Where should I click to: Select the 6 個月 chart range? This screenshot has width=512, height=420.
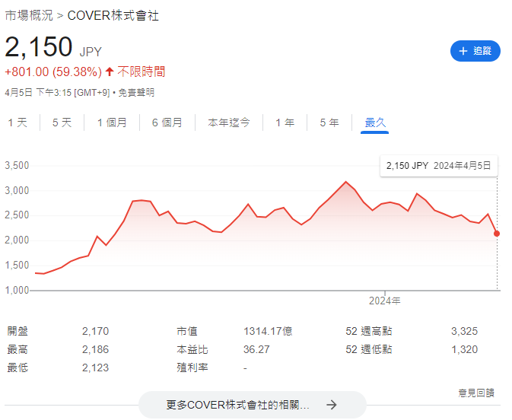[x=167, y=123]
